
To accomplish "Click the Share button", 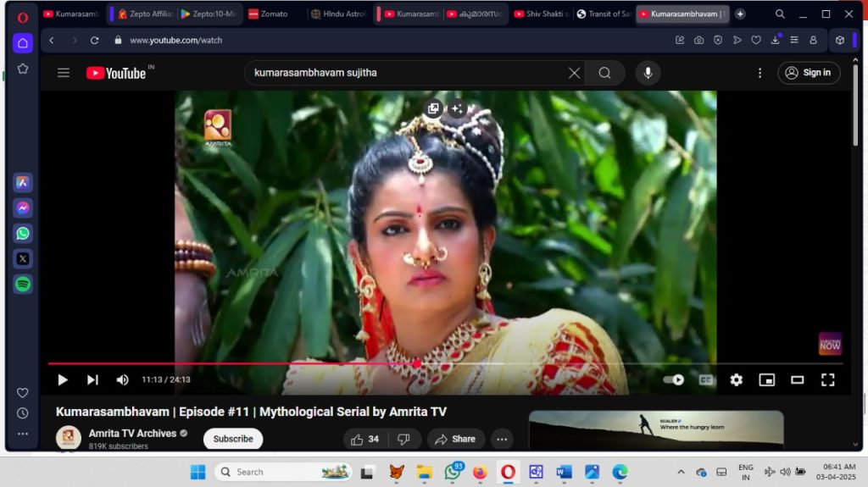I will coord(455,439).
